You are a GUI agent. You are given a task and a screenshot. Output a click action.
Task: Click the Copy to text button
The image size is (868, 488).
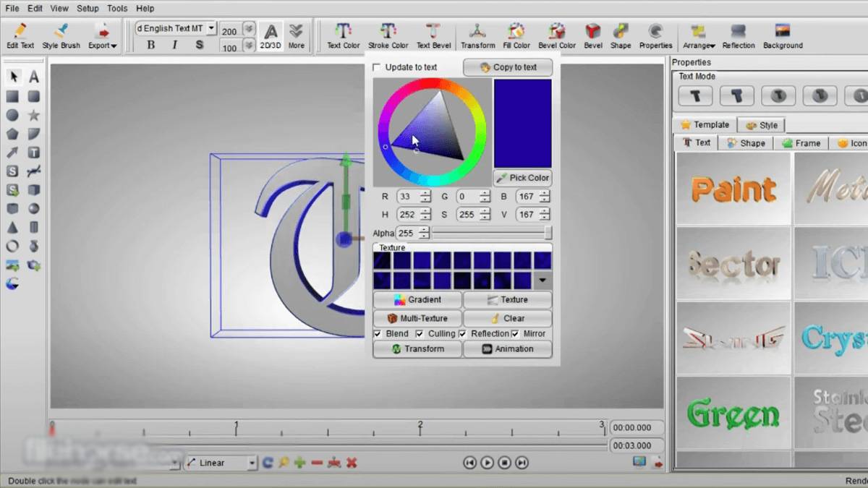pos(508,67)
